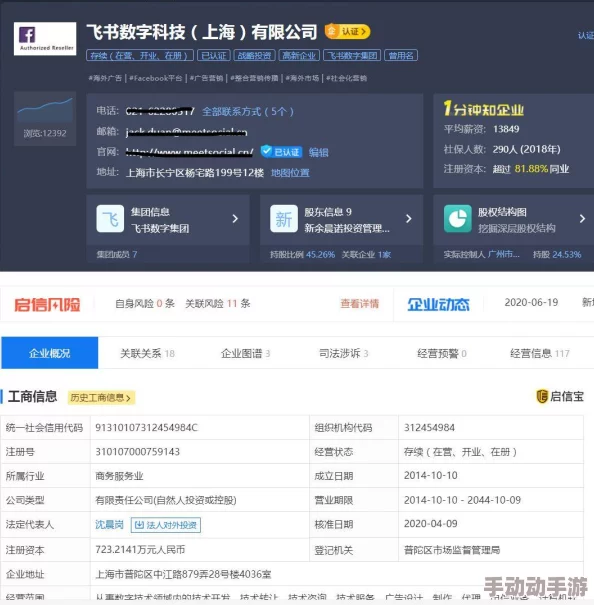
Task: Click the green pie chart 股权结构图 icon
Action: click(x=458, y=219)
